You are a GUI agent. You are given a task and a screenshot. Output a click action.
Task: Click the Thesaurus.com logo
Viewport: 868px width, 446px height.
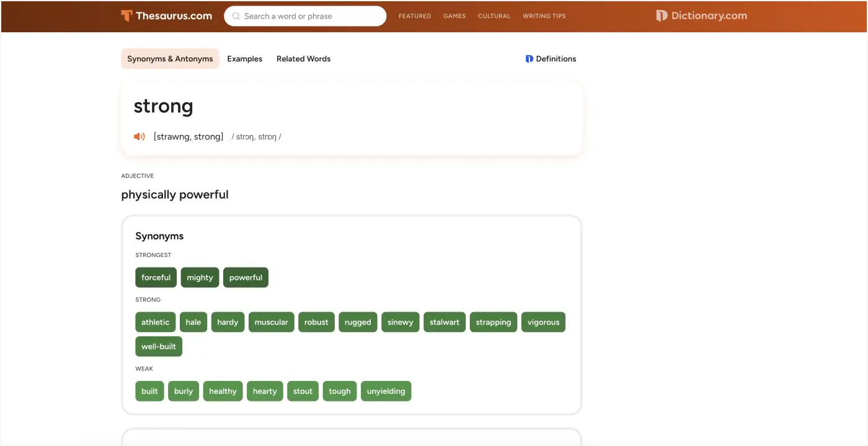(166, 16)
